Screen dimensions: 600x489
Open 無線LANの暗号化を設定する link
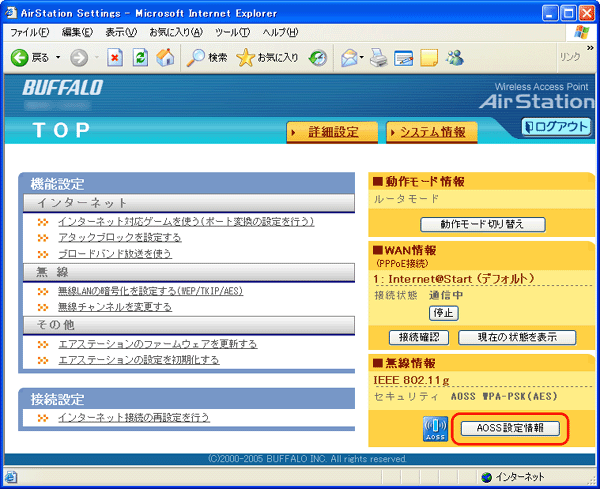(150, 291)
